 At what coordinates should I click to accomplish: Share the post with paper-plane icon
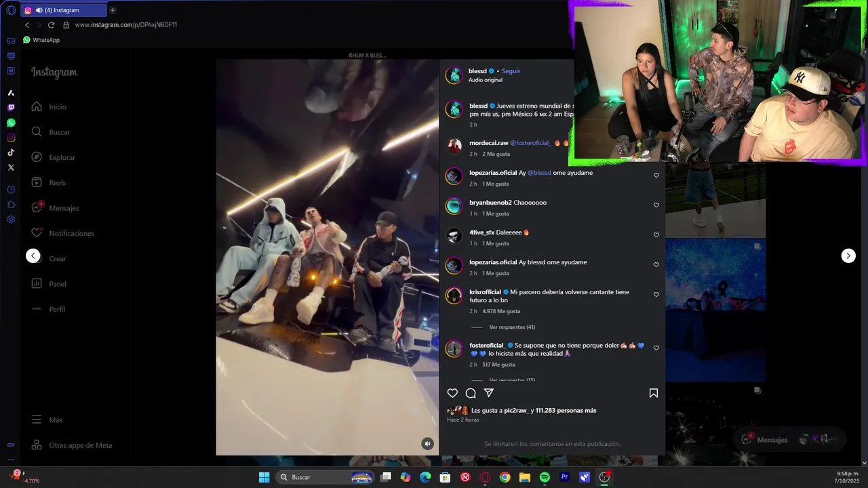pyautogui.click(x=489, y=393)
